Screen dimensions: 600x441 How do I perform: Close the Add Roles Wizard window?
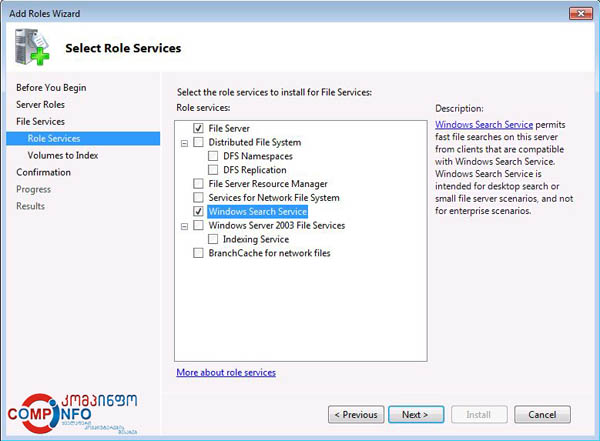point(581,14)
